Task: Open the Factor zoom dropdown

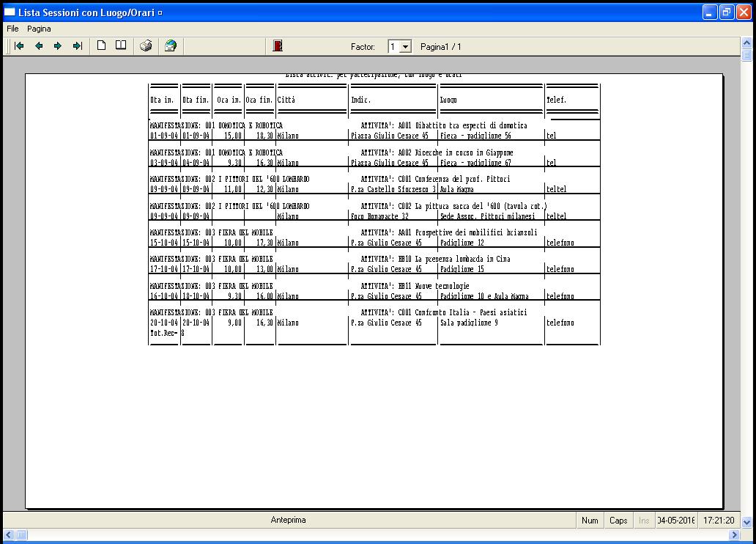Action: pos(406,47)
